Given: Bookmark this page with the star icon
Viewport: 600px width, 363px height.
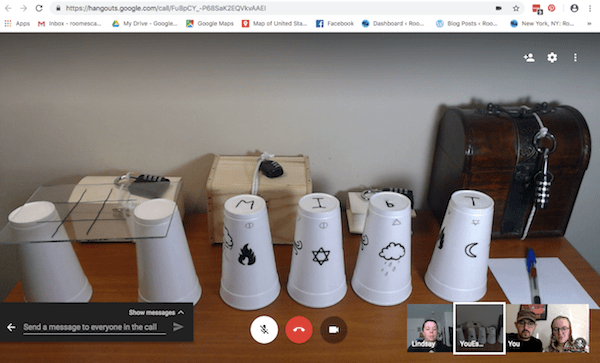Looking at the screenshot, I should pyautogui.click(x=516, y=8).
